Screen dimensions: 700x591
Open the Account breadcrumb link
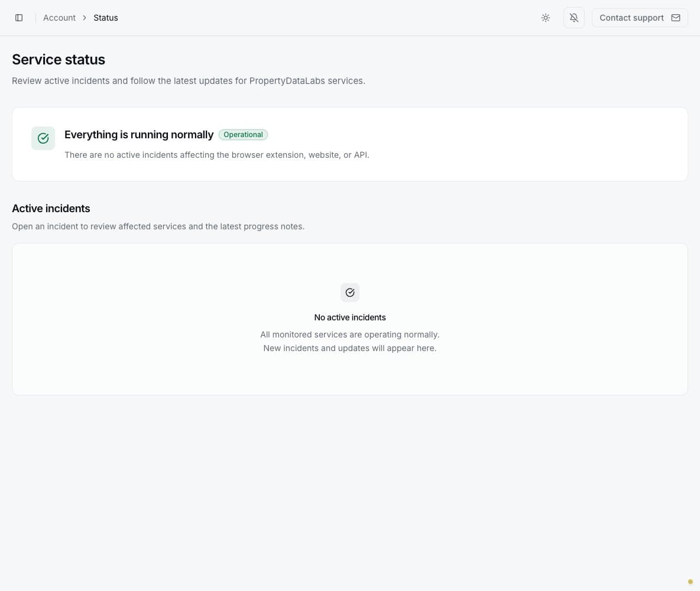(x=59, y=18)
